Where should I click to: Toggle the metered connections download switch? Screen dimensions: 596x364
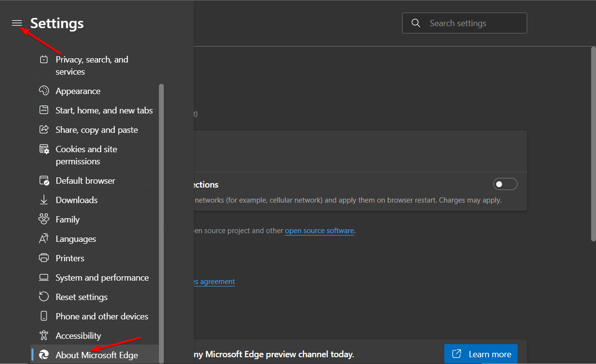[x=505, y=184]
